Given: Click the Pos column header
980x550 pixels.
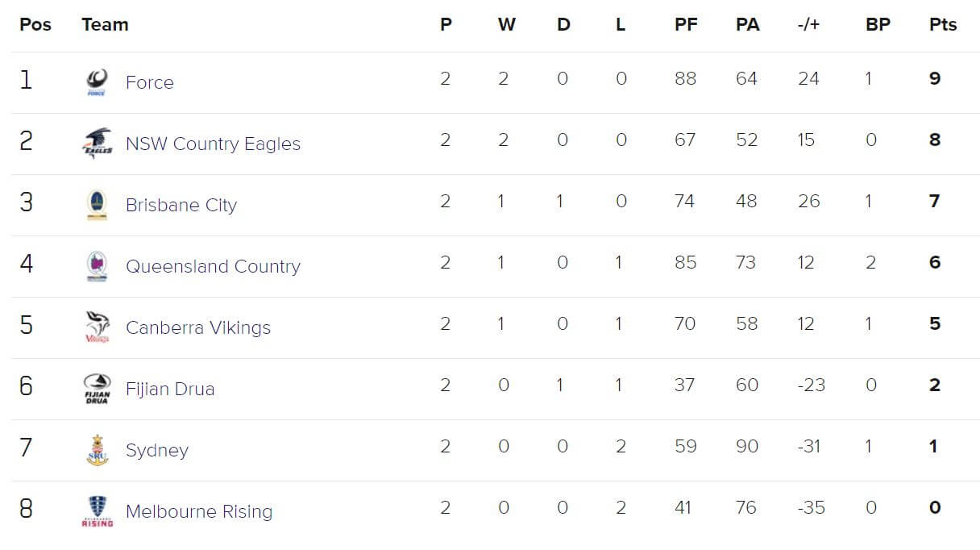Looking at the screenshot, I should [x=35, y=24].
